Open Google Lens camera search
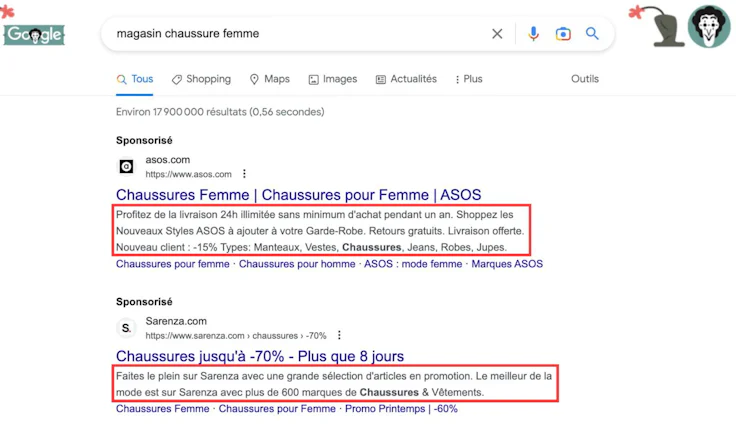This screenshot has width=736, height=429. 563,34
